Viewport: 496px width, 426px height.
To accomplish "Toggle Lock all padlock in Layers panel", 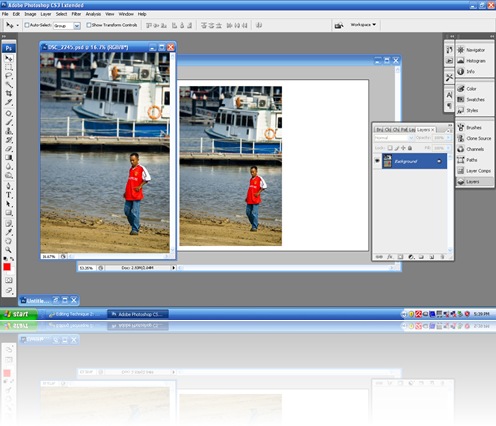I will pyautogui.click(x=410, y=148).
